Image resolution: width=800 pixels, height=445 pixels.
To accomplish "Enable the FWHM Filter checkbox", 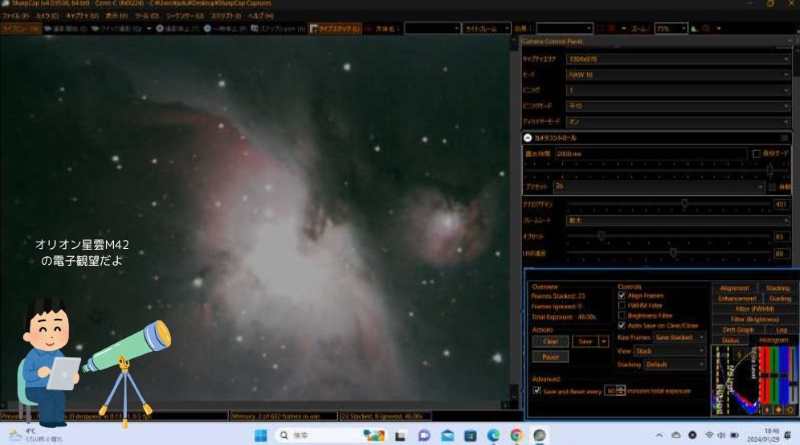I will click(622, 306).
